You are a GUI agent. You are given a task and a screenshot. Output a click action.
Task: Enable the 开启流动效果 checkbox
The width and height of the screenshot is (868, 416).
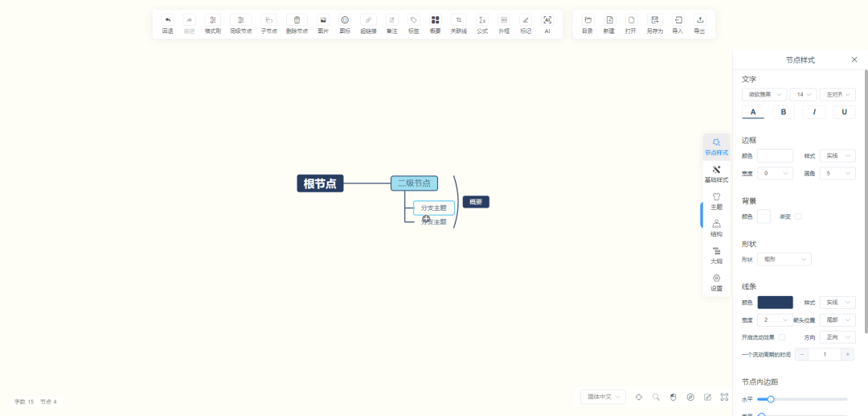coord(782,337)
